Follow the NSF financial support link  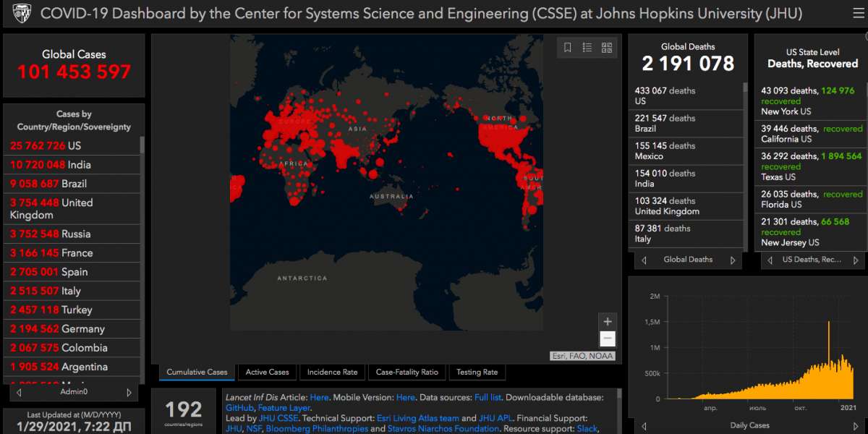point(255,428)
